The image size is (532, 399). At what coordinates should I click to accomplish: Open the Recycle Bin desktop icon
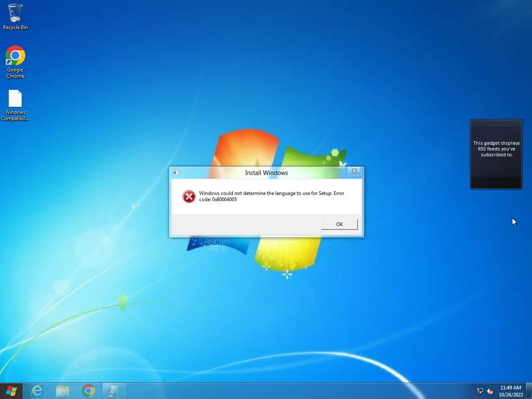click(15, 17)
